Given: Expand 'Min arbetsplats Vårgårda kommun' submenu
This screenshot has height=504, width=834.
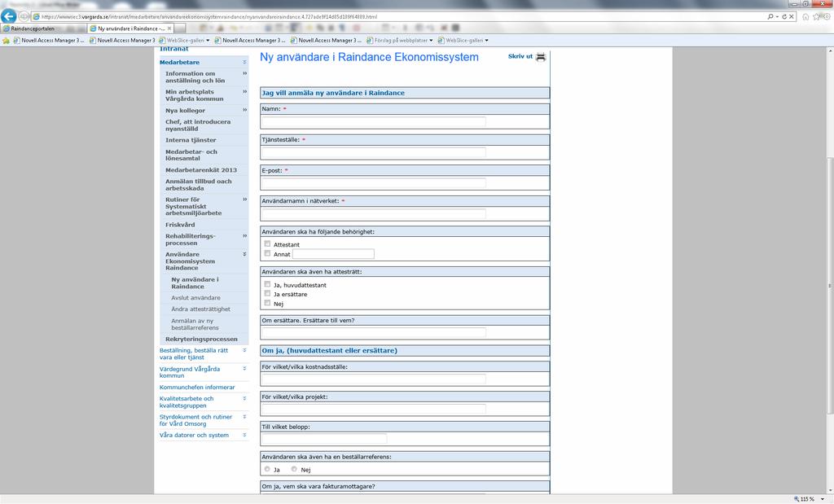Looking at the screenshot, I should pyautogui.click(x=244, y=91).
